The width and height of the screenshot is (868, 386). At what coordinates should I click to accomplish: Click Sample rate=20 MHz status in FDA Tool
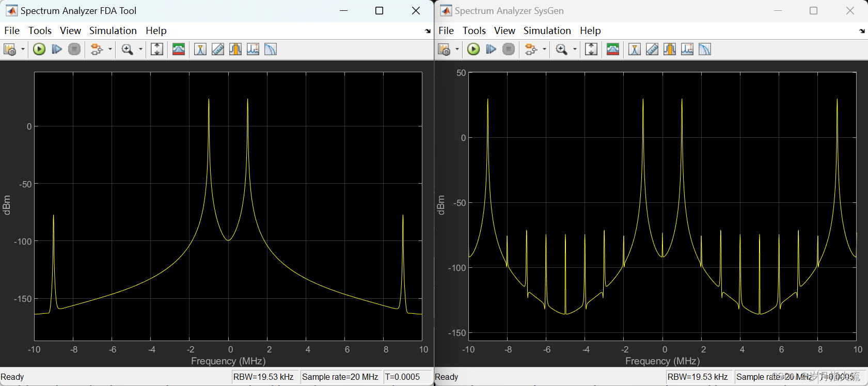[x=340, y=377]
